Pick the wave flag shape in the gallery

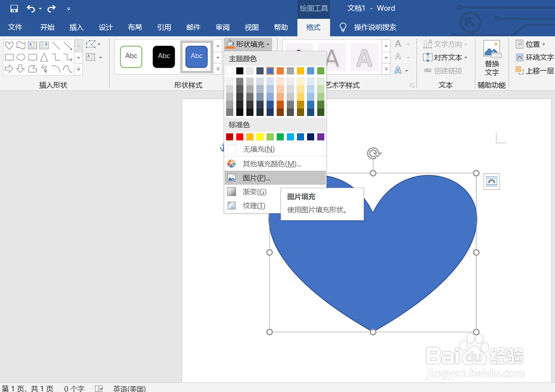coord(21,45)
